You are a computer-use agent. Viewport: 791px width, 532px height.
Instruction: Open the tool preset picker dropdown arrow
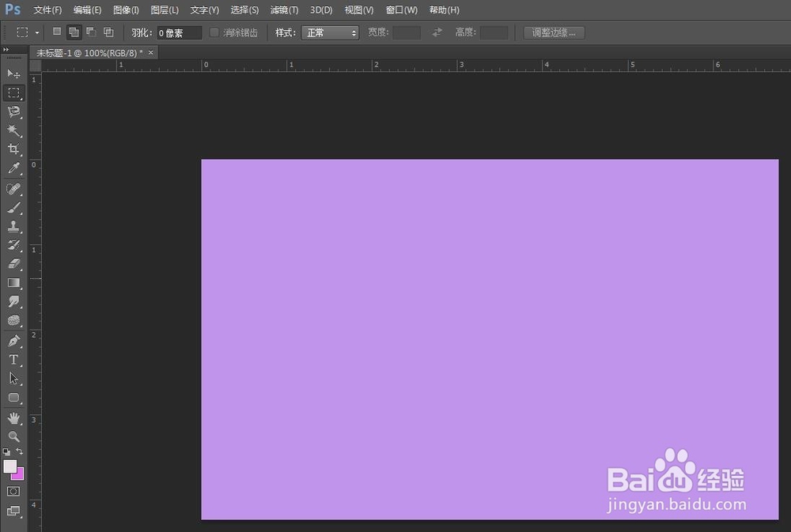tap(37, 32)
